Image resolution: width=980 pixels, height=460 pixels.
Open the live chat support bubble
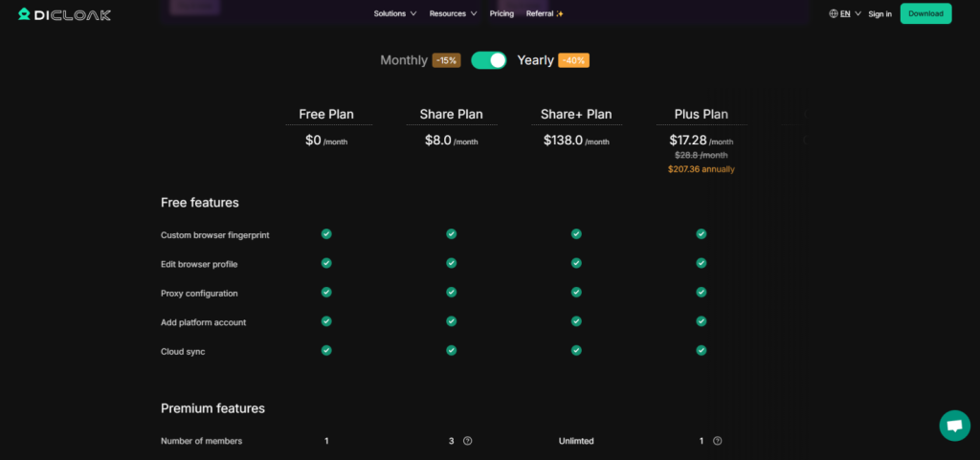[954, 426]
